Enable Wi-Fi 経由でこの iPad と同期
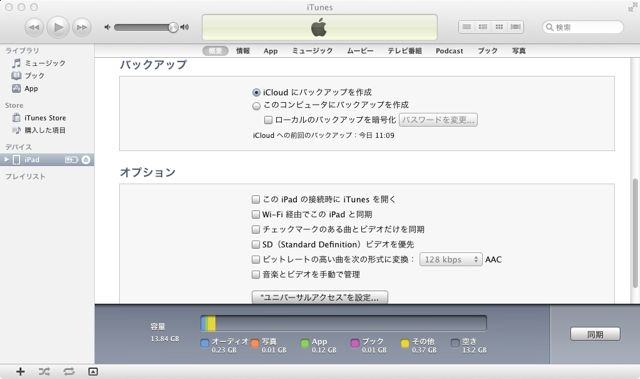 (256, 215)
